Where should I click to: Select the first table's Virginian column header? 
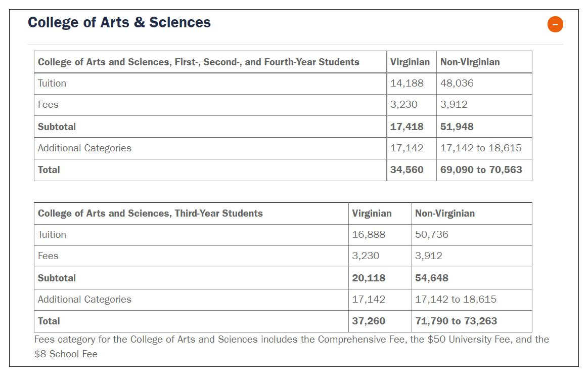410,62
